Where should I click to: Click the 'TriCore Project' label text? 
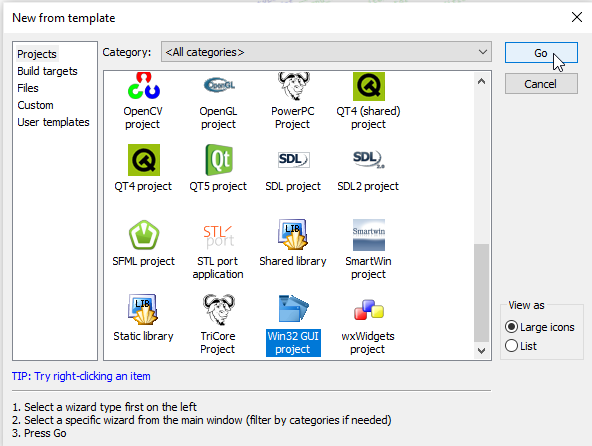[x=218, y=343]
